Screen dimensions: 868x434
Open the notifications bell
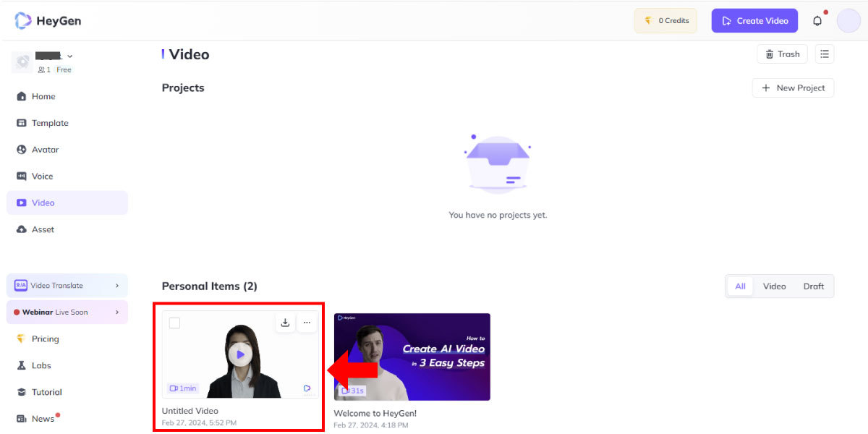coord(817,21)
